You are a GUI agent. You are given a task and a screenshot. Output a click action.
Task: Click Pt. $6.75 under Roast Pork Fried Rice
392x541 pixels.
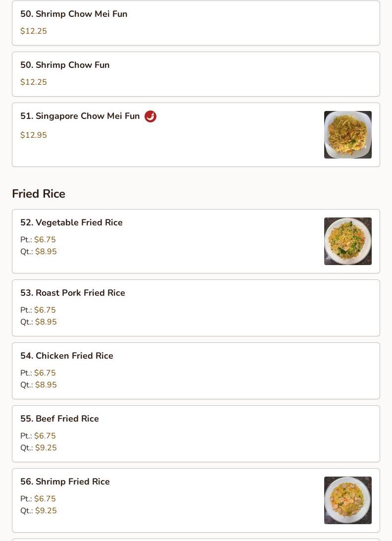pos(38,310)
